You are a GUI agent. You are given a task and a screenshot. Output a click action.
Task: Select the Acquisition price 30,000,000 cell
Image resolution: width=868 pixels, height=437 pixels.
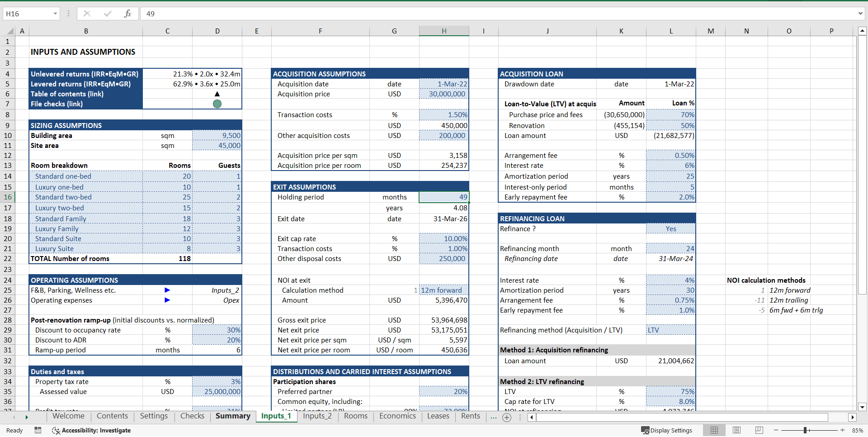pyautogui.click(x=444, y=94)
